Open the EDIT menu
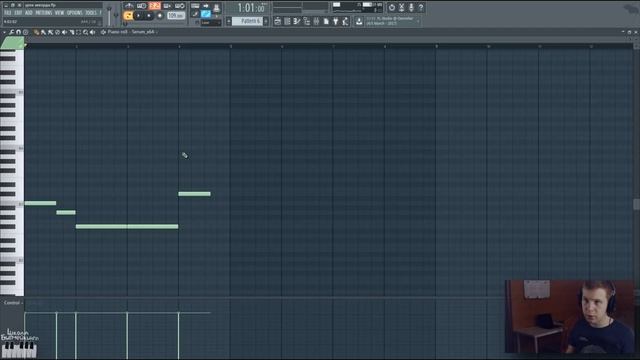 [x=18, y=13]
